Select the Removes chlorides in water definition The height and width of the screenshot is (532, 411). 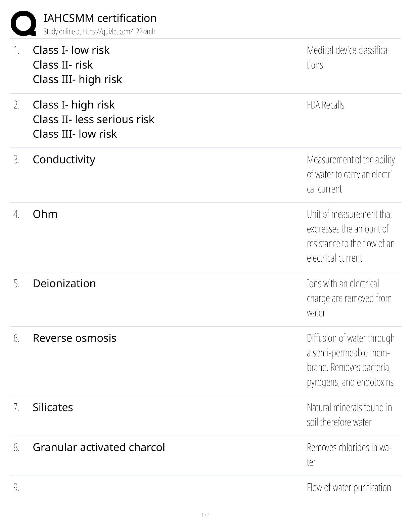(349, 455)
